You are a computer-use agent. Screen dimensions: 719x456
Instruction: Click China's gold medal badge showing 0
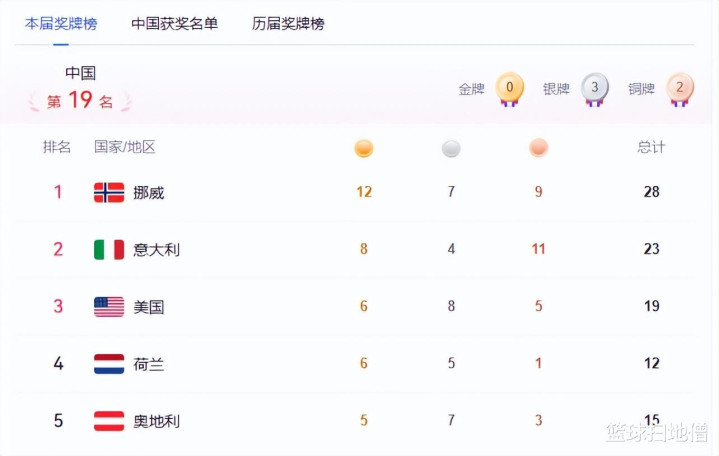point(509,88)
